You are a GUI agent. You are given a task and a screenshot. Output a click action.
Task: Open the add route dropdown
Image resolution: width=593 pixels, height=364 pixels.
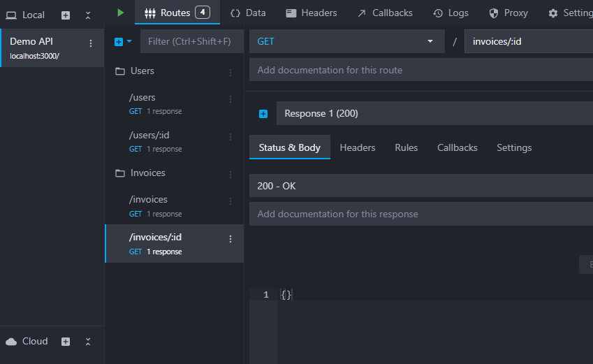[x=123, y=42]
